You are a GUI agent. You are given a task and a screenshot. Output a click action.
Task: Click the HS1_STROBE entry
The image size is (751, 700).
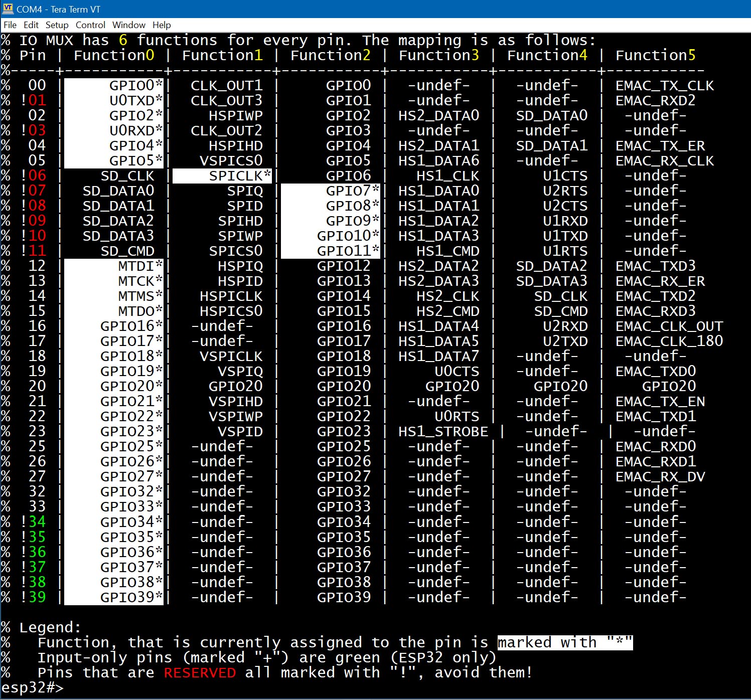(443, 432)
